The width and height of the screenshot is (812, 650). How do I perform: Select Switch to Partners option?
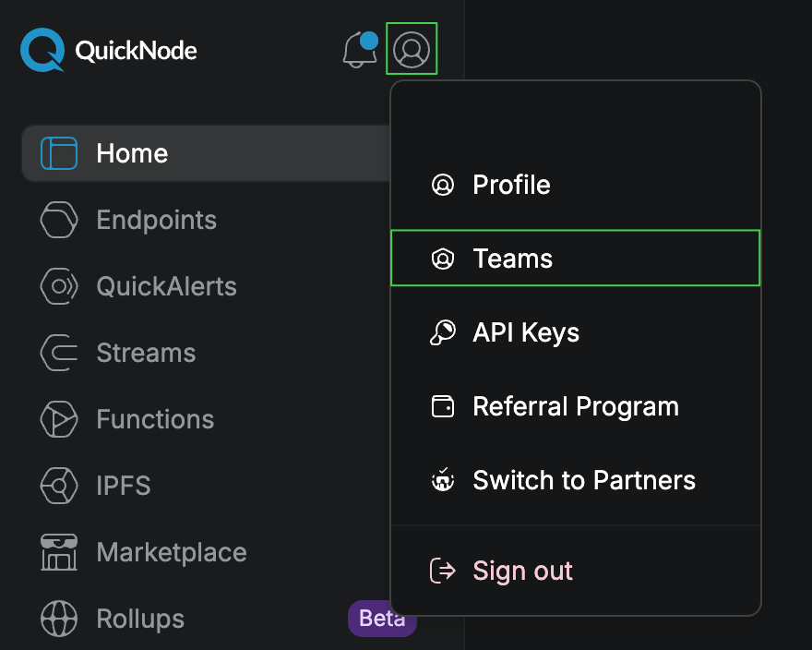click(x=576, y=480)
